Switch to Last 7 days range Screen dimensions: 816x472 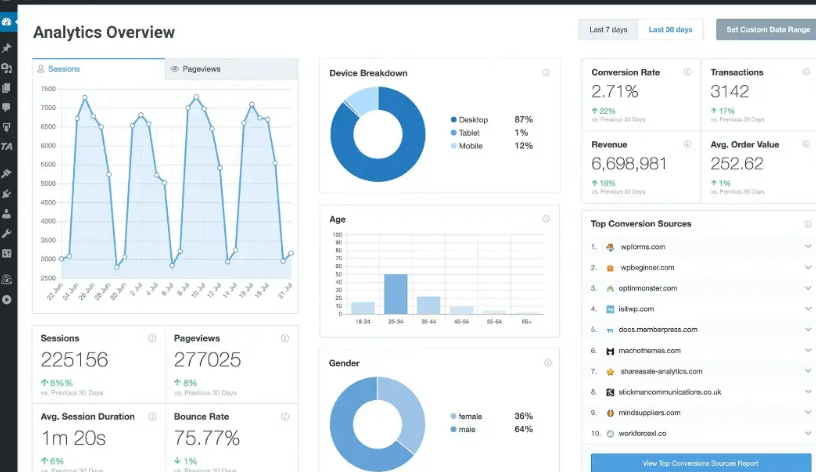point(608,30)
